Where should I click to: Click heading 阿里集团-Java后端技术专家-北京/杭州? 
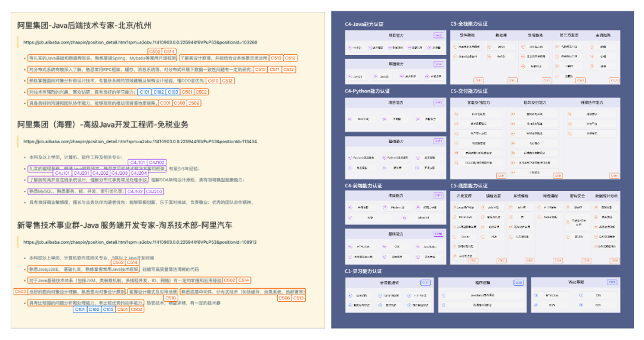[84, 26]
